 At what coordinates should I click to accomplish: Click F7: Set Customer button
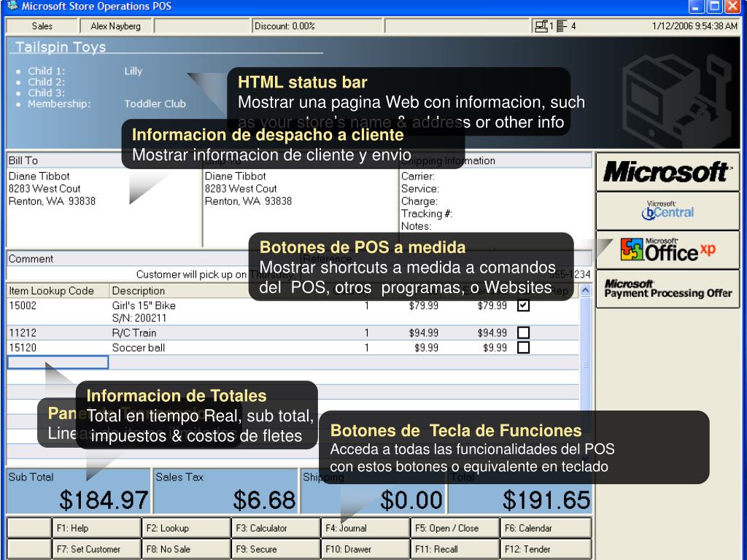tap(96, 549)
